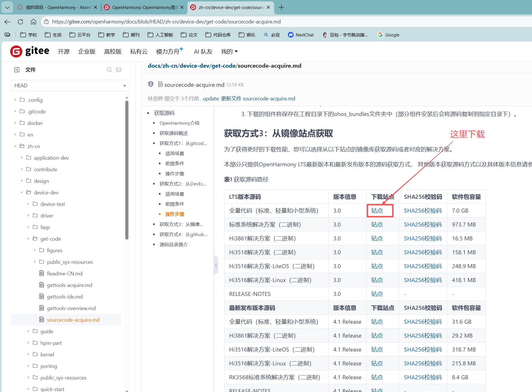Click the get-code breadcrumb link

[224, 66]
